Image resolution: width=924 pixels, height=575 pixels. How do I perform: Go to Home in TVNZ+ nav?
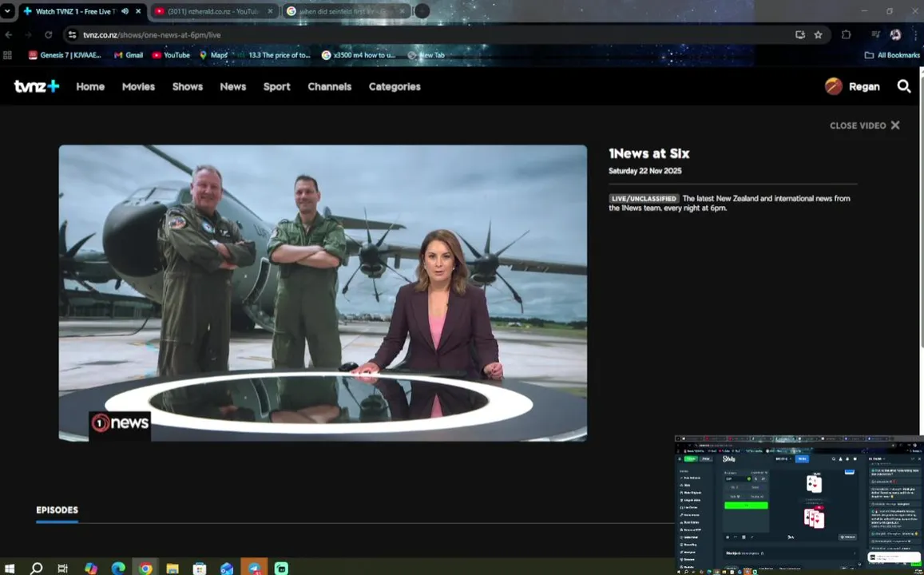pos(90,86)
